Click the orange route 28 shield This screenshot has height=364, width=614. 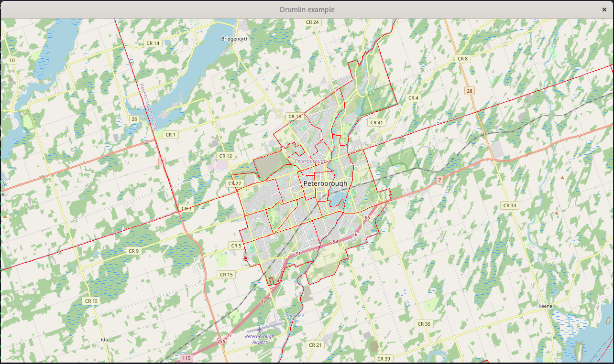(470, 91)
